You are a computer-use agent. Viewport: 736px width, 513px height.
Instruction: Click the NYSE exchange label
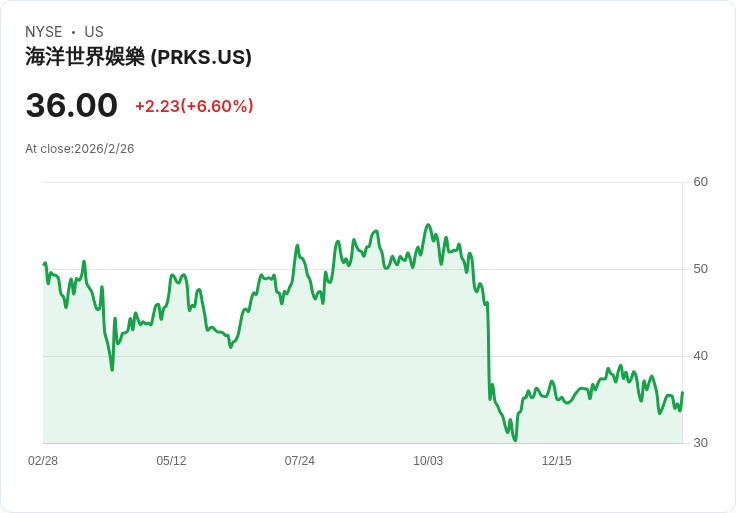pyautogui.click(x=43, y=32)
